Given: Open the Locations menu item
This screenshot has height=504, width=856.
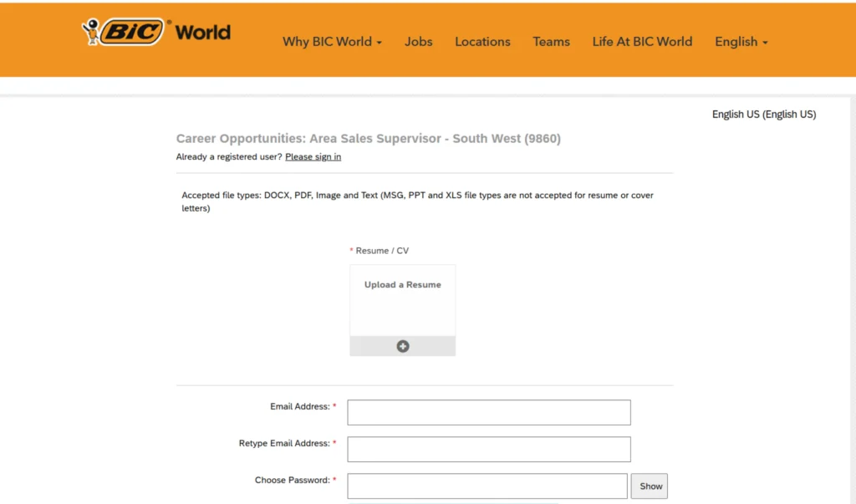Looking at the screenshot, I should (x=482, y=42).
